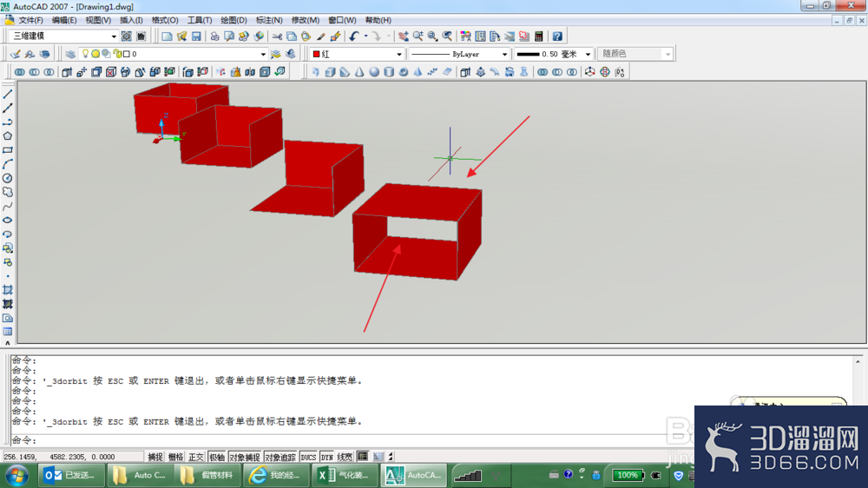Click the Match Properties brush icon
The image size is (868, 488).
(320, 36)
